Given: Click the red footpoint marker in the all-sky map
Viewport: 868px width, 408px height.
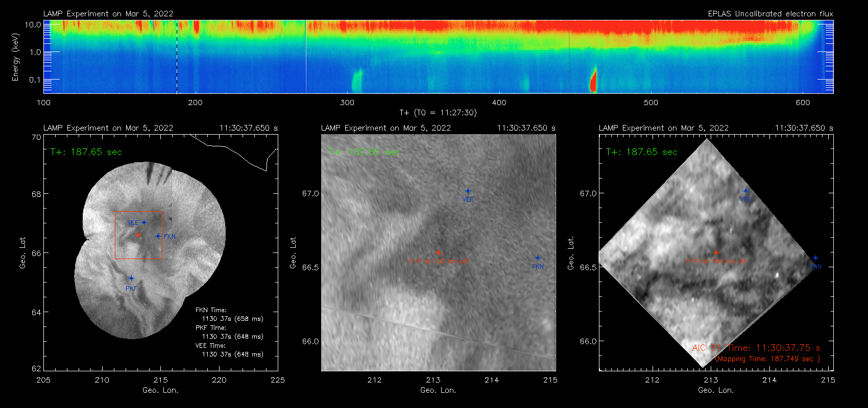Looking at the screenshot, I should tap(138, 235).
